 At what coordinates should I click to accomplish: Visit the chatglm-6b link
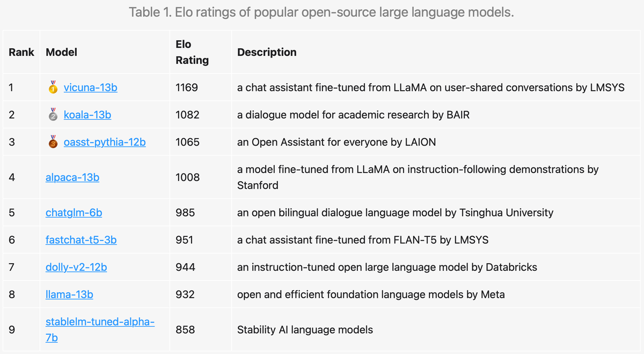pos(74,212)
